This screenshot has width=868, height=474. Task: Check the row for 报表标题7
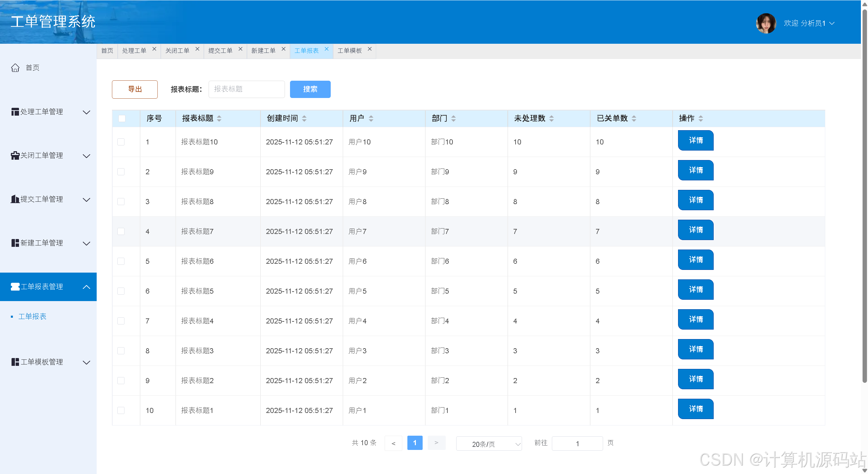pos(121,232)
